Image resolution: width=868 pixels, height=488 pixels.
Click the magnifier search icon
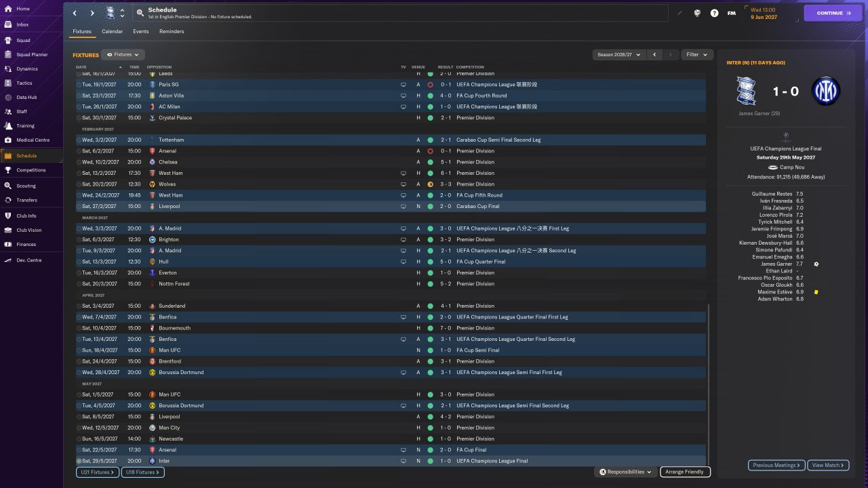(139, 13)
